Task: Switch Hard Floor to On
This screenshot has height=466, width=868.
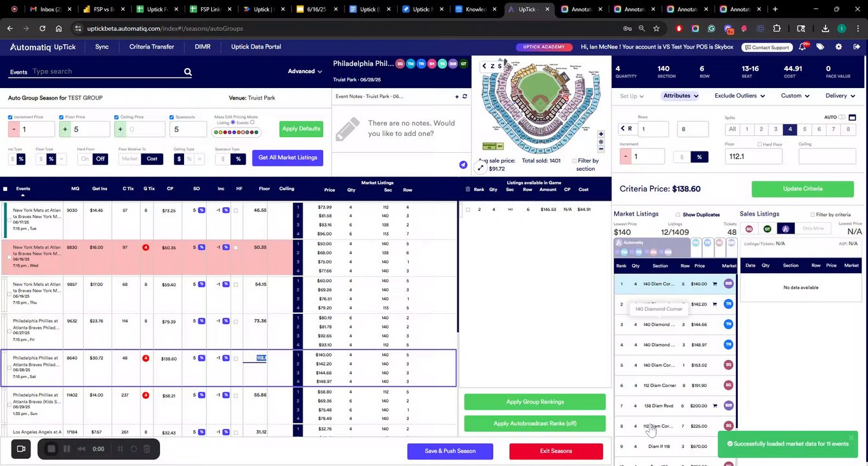Action: point(85,159)
